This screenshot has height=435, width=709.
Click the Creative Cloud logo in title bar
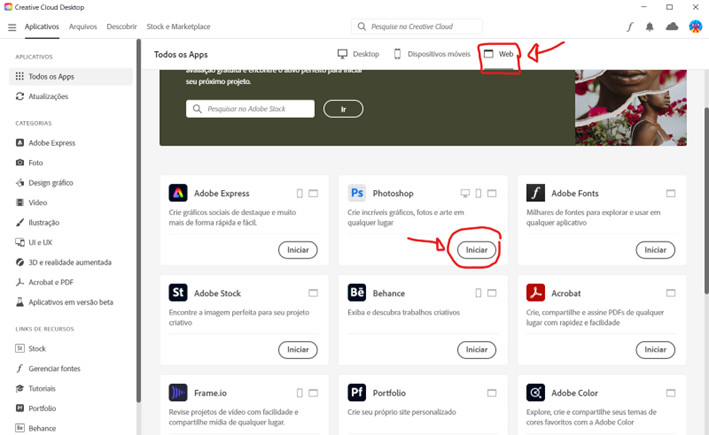(x=8, y=7)
